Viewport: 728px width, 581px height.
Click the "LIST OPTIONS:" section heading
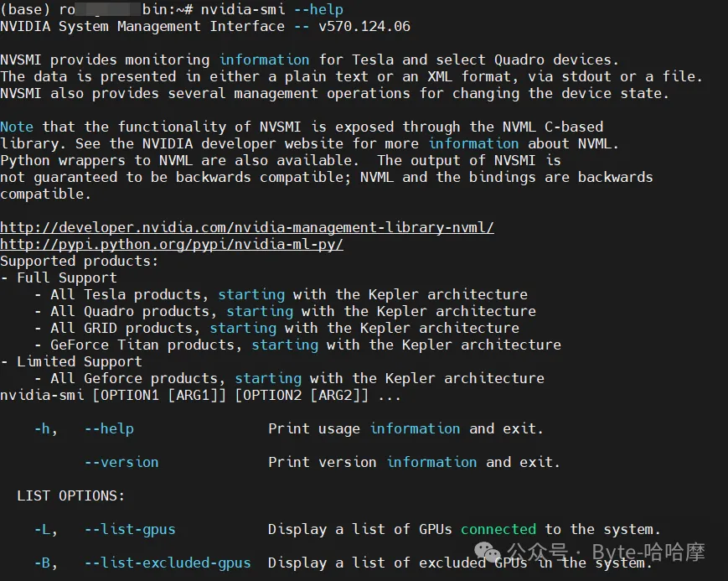(71, 495)
